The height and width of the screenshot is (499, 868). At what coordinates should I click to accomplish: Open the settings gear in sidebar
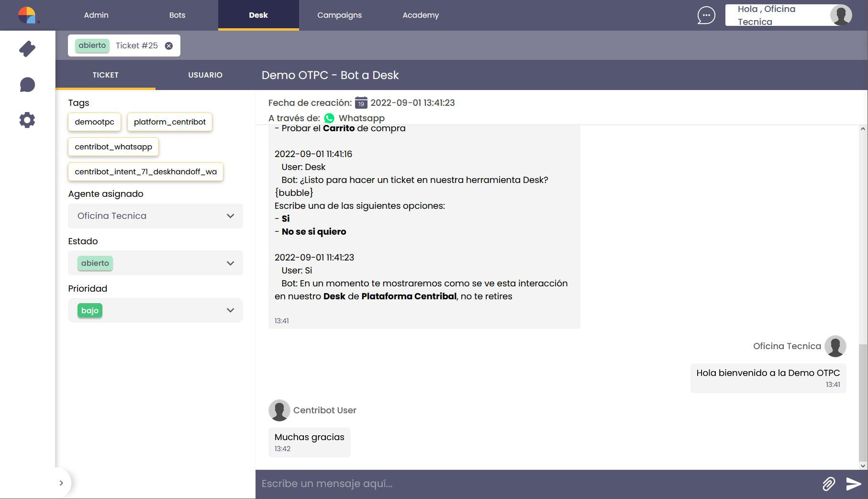point(27,120)
